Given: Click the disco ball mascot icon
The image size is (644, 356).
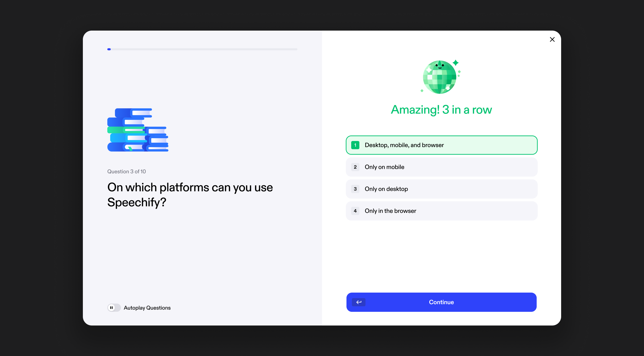Looking at the screenshot, I should pos(440,77).
